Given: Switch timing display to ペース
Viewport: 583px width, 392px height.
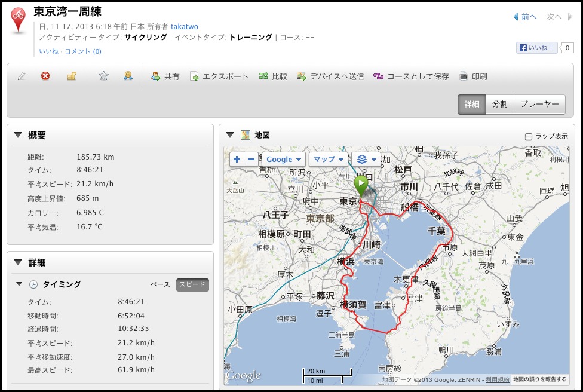Looking at the screenshot, I should pyautogui.click(x=160, y=284).
